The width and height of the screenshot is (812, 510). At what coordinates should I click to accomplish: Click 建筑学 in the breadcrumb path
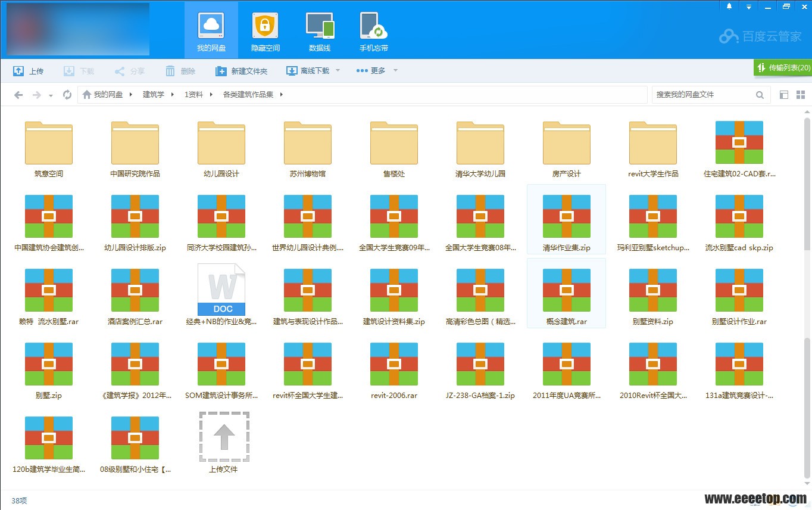(x=154, y=95)
